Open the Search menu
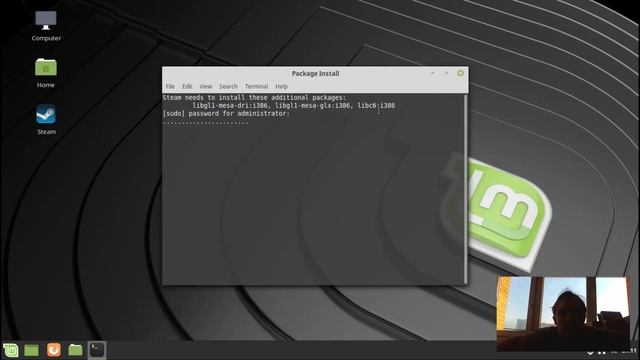 (228, 86)
